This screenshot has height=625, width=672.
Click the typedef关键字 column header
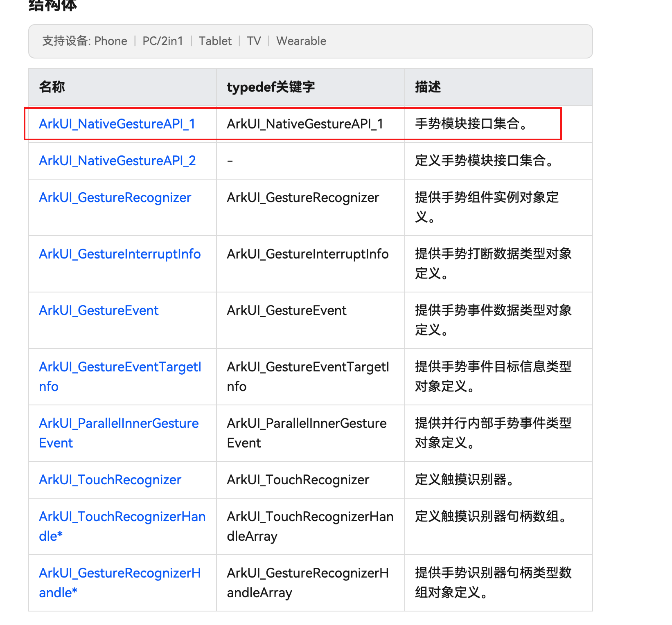(272, 87)
